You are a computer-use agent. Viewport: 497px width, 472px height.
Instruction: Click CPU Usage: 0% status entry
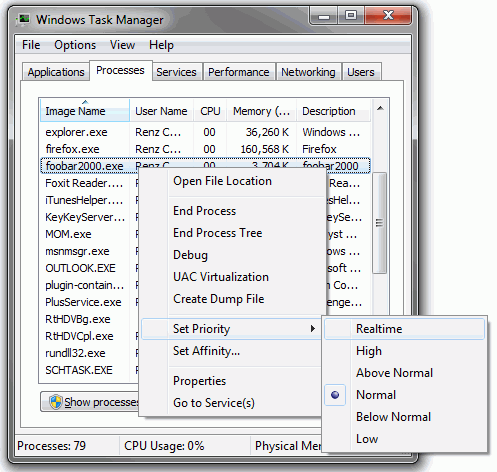[x=164, y=446]
